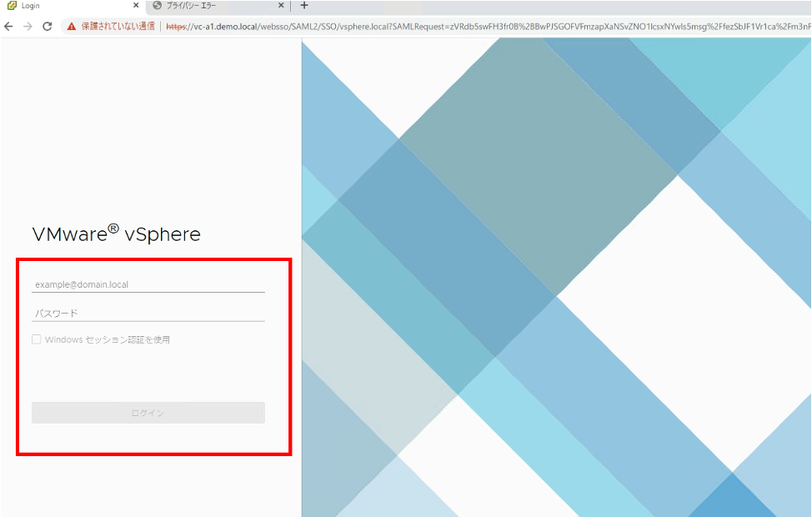Click the struck-through https in the address bar
The width and height of the screenshot is (812, 517).
[178, 26]
